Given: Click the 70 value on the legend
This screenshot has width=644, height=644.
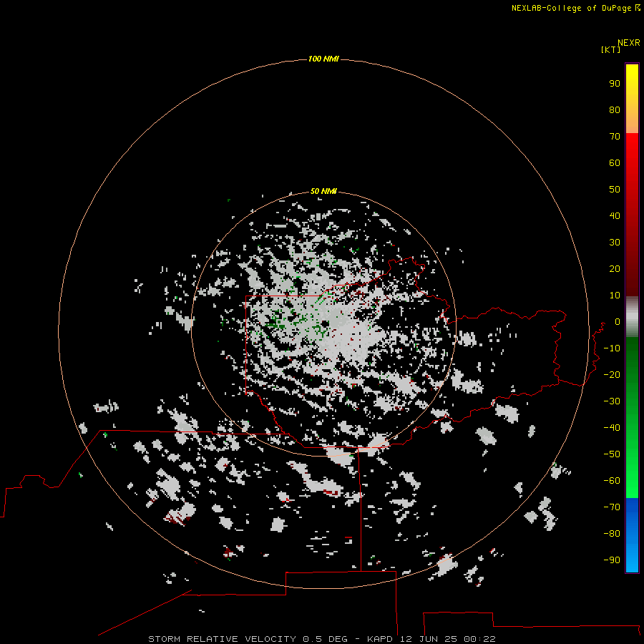Looking at the screenshot, I should (615, 137).
